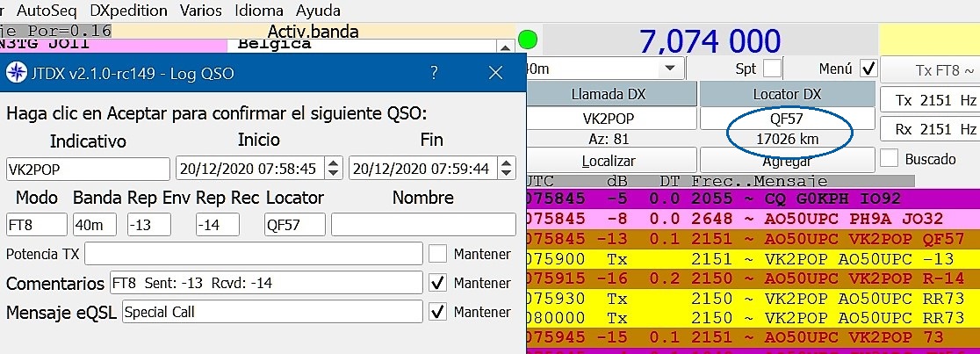Click the Rep Env field showing -13

(x=148, y=225)
